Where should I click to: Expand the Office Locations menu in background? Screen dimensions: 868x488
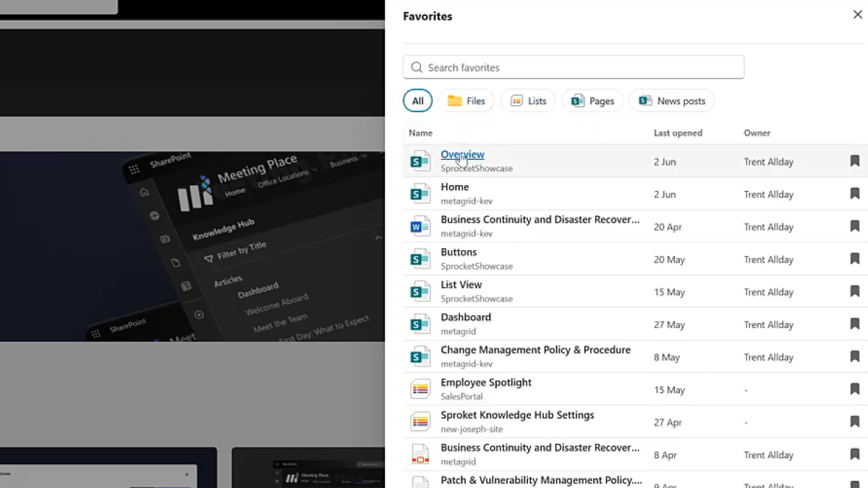click(287, 177)
